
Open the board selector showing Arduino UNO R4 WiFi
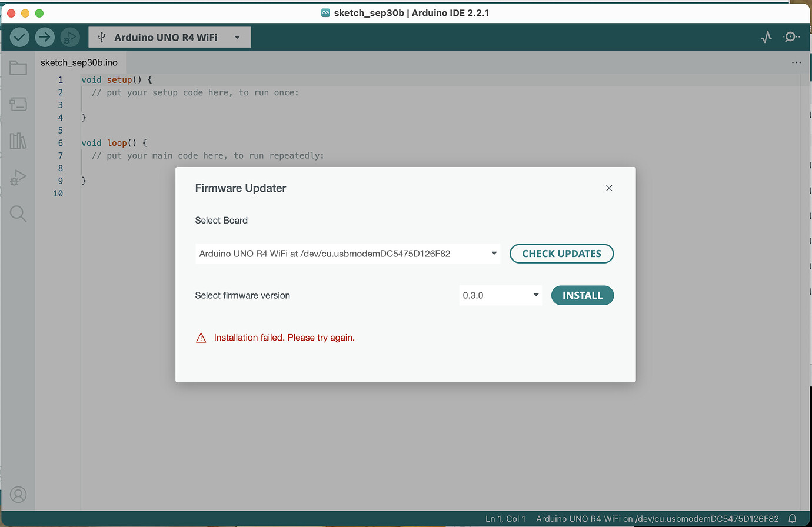click(169, 36)
